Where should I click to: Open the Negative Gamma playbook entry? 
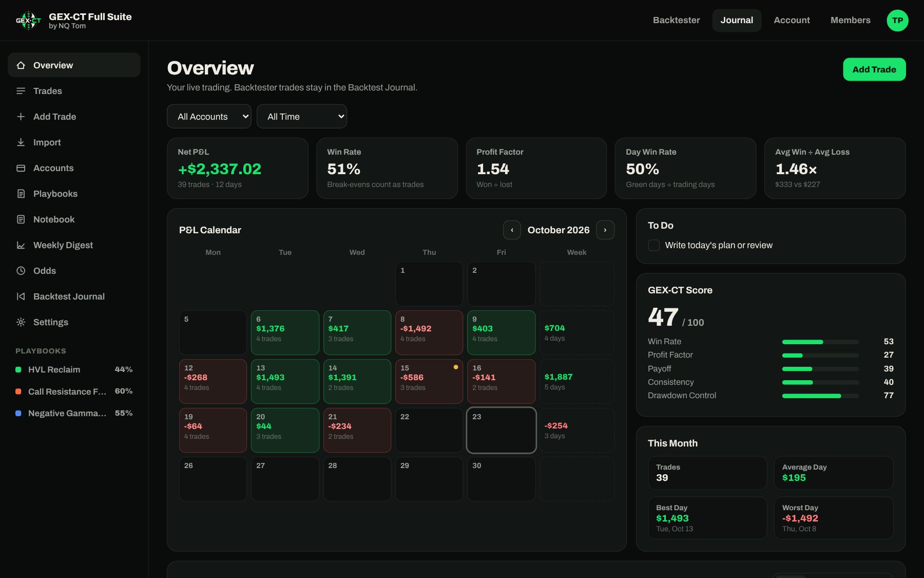point(74,413)
